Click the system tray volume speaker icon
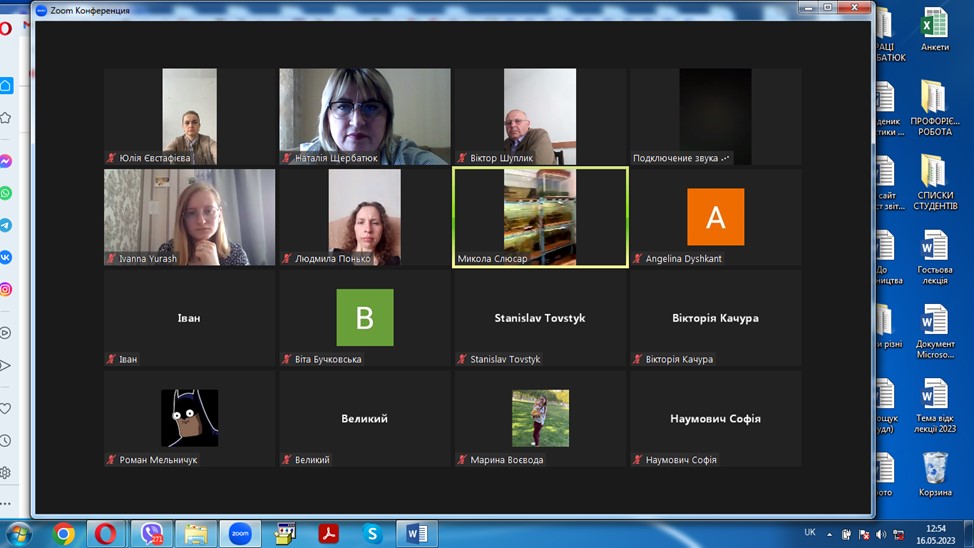The height and width of the screenshot is (548, 974). [x=880, y=535]
